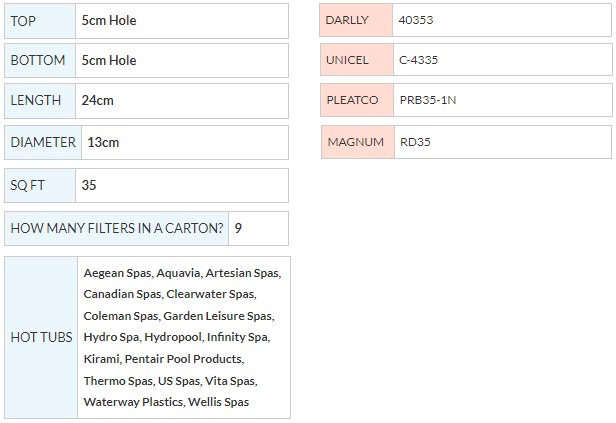Select the SQ FT value 35

[89, 185]
